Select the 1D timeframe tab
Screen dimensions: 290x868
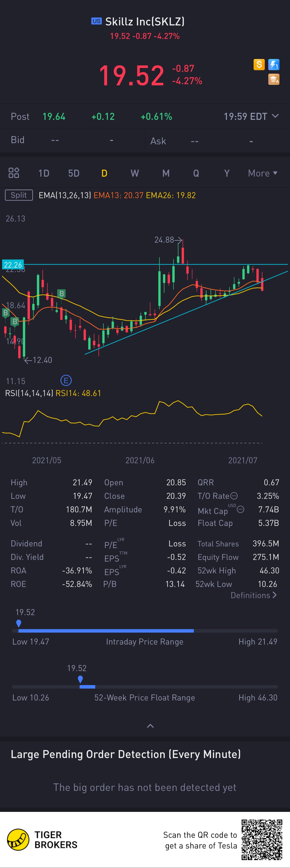[44, 173]
